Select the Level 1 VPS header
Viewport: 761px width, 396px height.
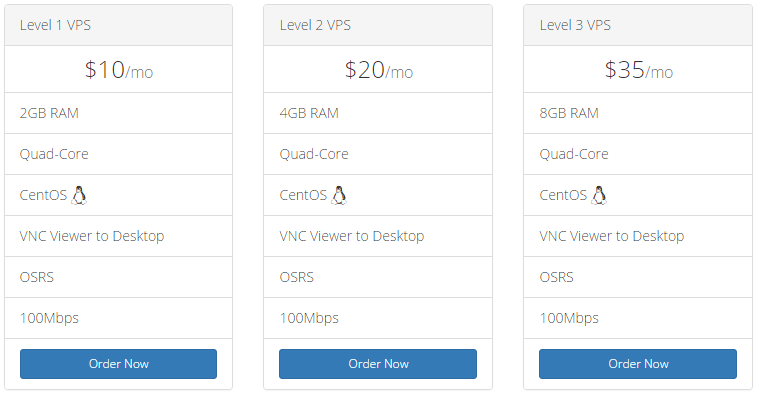(118, 25)
